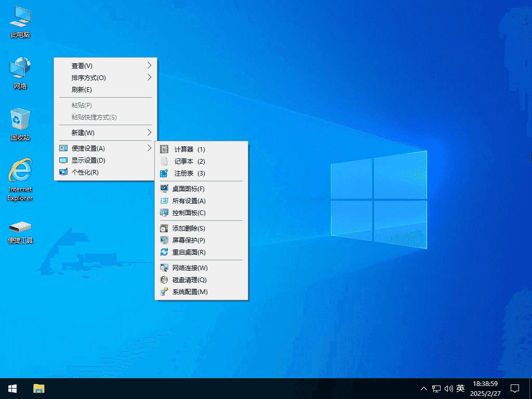
Task: Select the 便捷工具 desktop icon
Action: pyautogui.click(x=20, y=232)
